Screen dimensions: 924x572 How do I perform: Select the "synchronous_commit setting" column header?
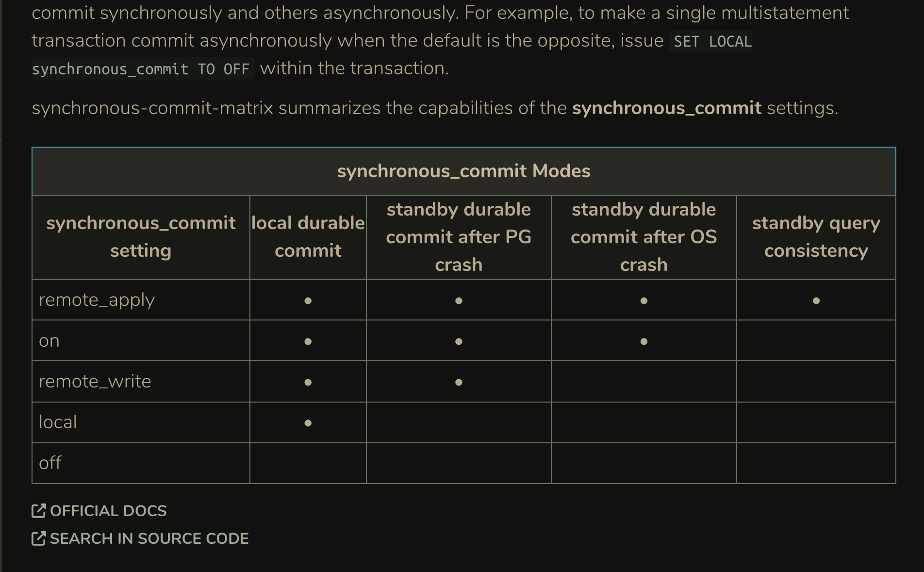[x=141, y=237]
